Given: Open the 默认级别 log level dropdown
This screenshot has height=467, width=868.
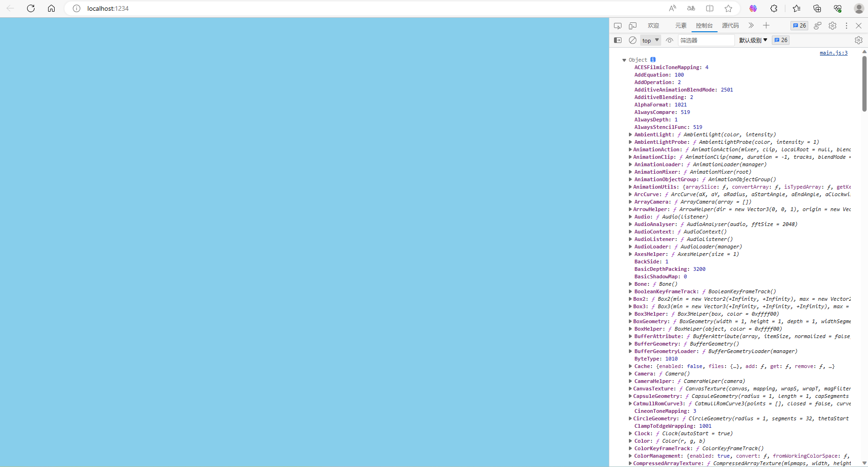Looking at the screenshot, I should [x=753, y=40].
